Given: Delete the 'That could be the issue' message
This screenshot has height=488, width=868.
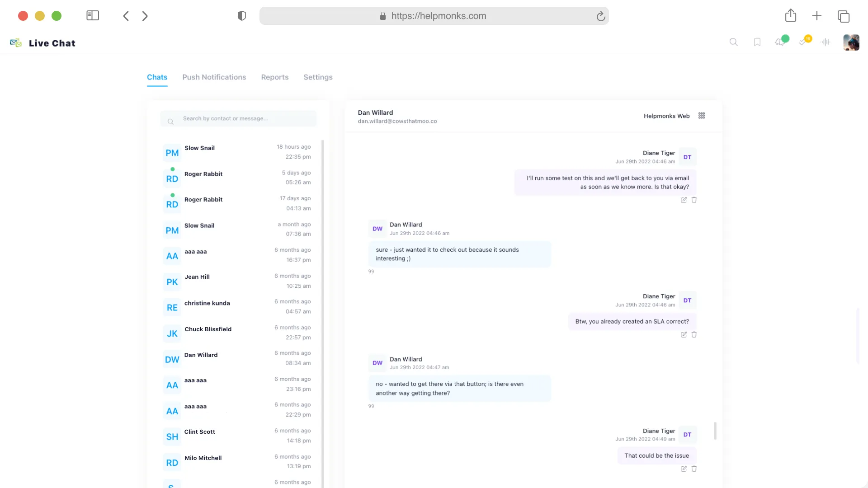Looking at the screenshot, I should point(694,469).
